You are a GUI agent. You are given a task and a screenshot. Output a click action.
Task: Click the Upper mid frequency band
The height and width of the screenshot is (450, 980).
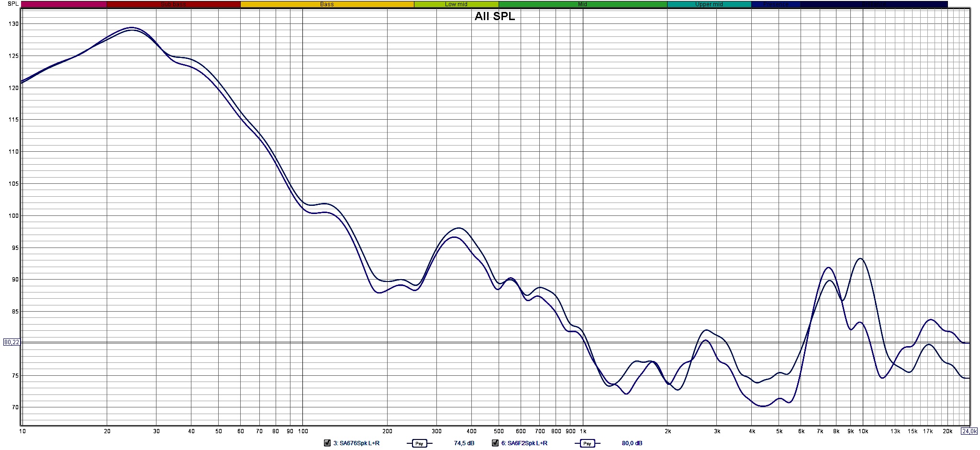709,4
